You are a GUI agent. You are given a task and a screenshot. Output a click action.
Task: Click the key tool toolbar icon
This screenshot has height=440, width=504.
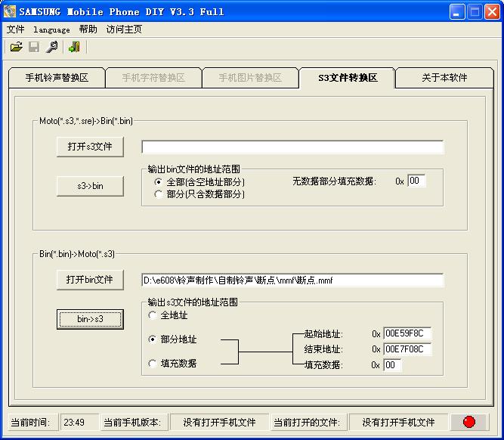coord(51,47)
